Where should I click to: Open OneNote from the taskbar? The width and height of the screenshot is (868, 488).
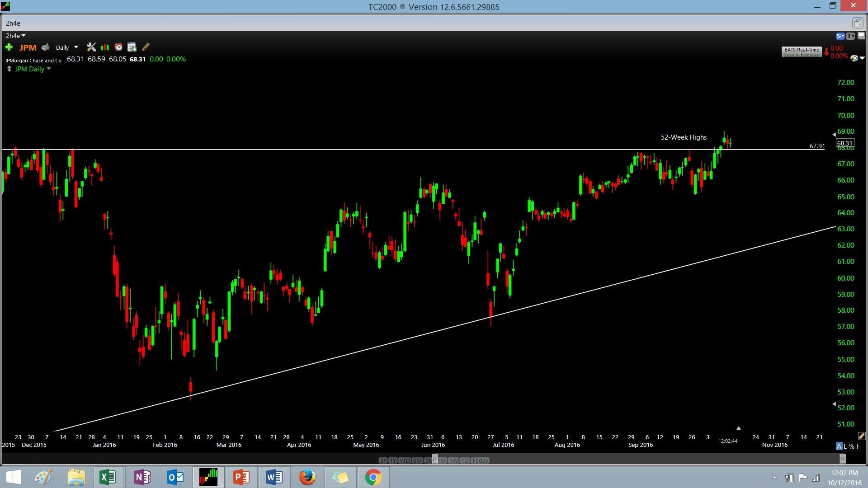142,477
